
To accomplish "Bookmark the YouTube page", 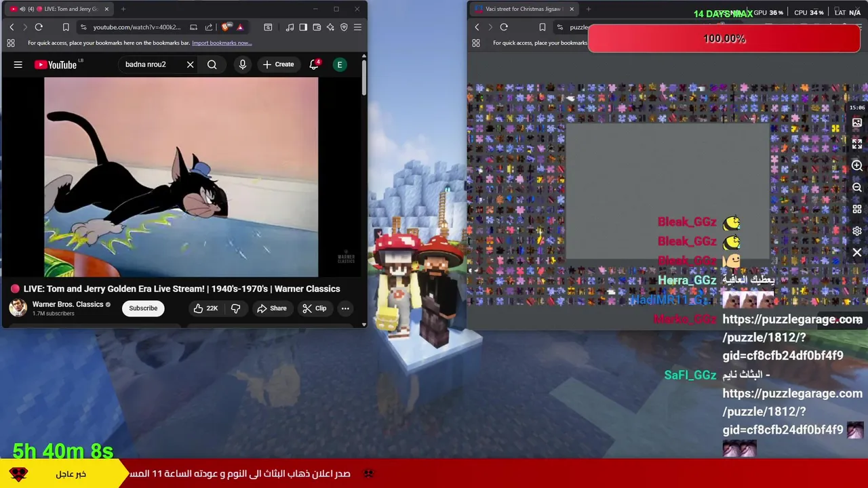I will click(x=66, y=27).
